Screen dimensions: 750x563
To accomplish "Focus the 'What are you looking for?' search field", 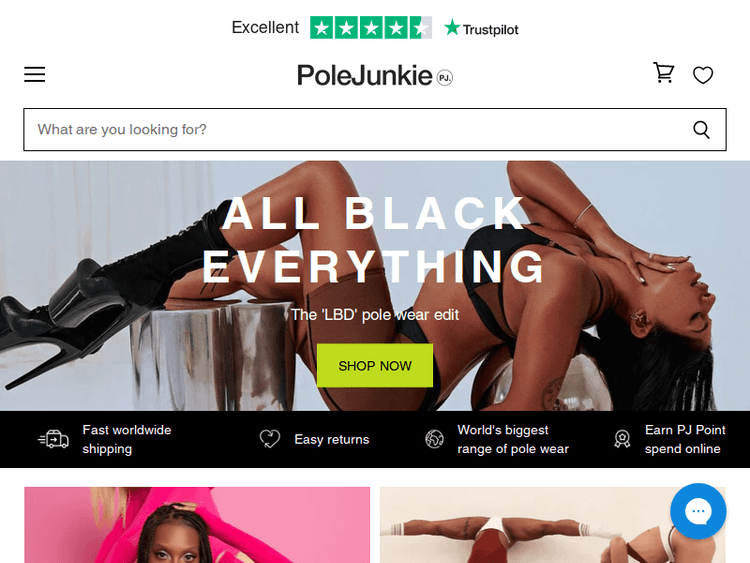I will coord(356,130).
